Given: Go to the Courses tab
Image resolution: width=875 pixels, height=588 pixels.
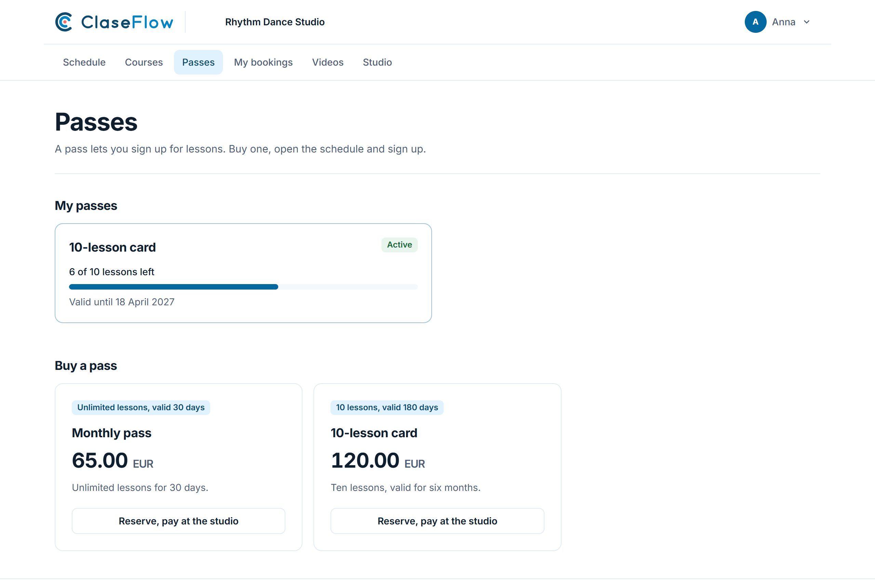Looking at the screenshot, I should coord(144,62).
